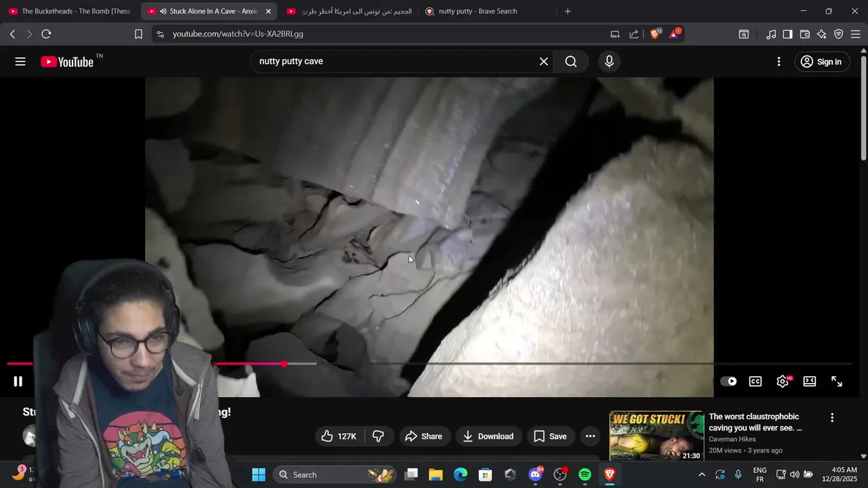Toggle closed captions CC

(x=755, y=382)
